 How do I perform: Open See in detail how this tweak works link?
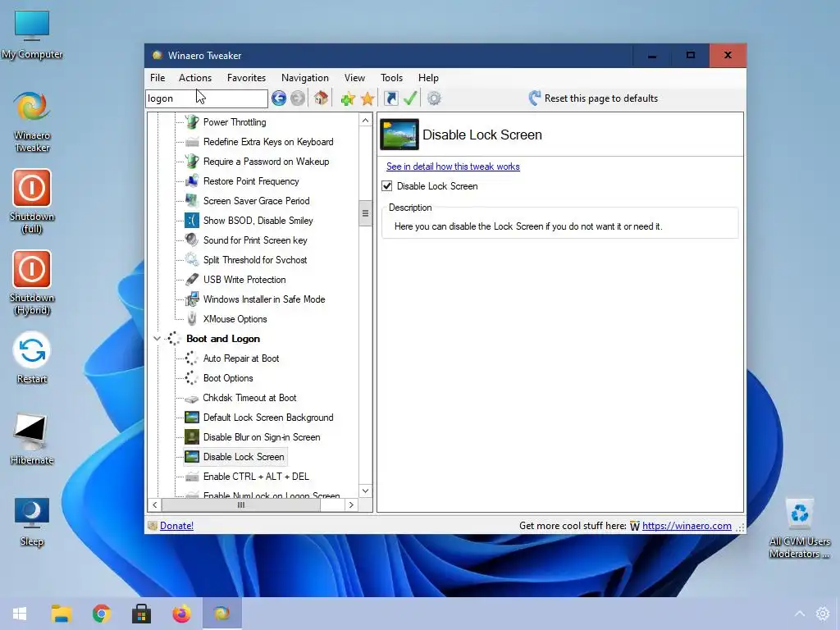[453, 166]
